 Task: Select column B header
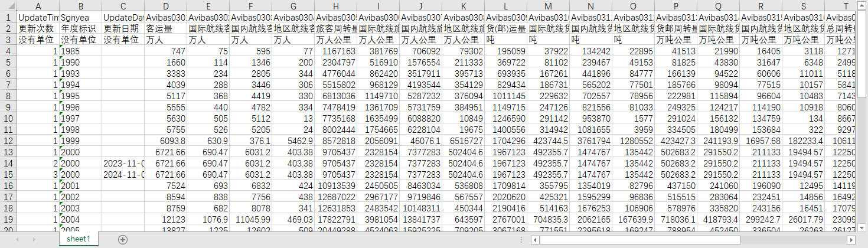click(81, 5)
